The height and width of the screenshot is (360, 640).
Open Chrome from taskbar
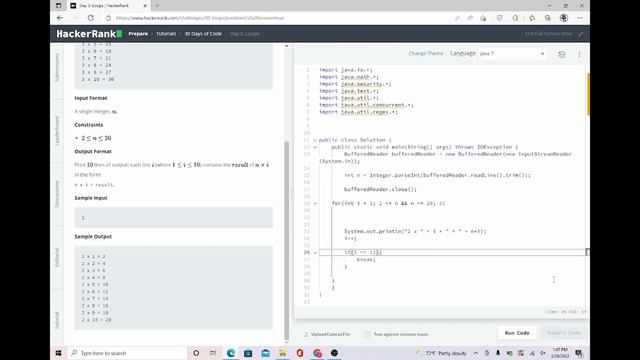[317, 353]
